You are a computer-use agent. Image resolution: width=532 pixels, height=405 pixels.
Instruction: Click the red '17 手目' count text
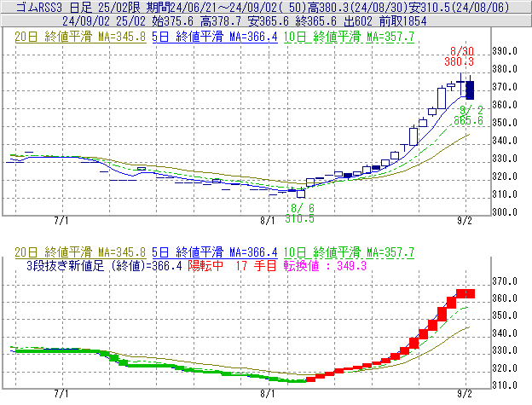tap(256, 265)
